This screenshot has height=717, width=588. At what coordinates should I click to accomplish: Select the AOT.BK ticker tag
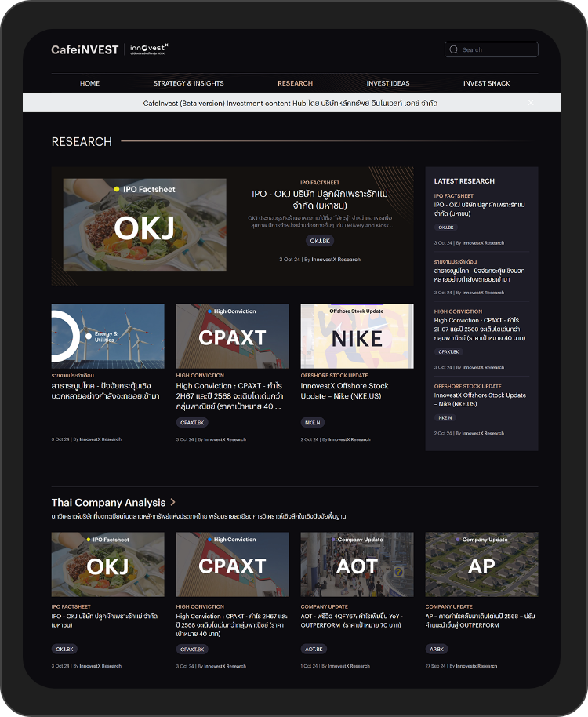click(314, 649)
